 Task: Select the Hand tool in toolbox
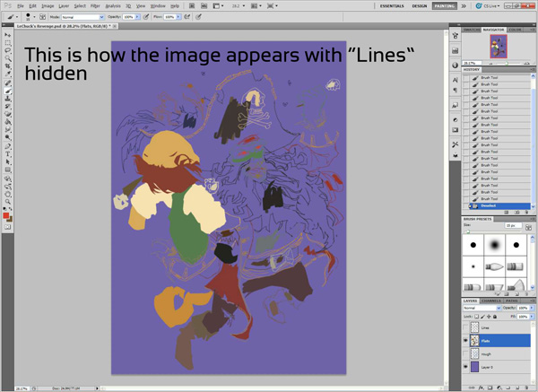(x=7, y=194)
